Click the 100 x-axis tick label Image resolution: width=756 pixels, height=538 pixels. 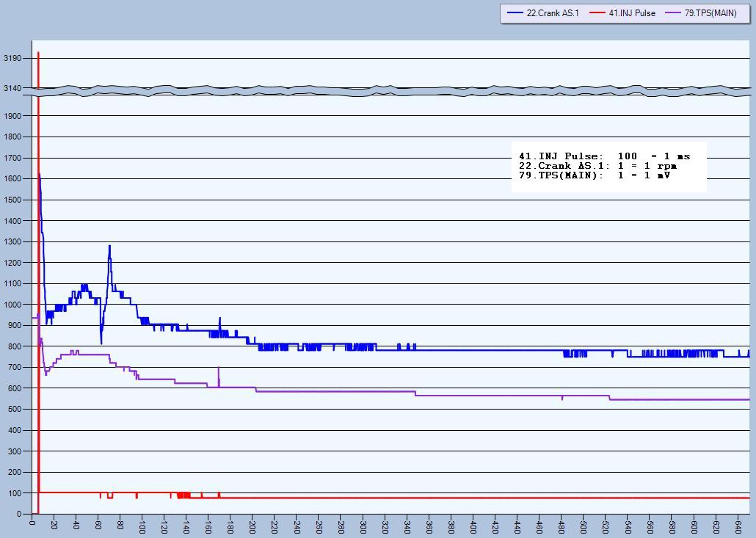[142, 527]
